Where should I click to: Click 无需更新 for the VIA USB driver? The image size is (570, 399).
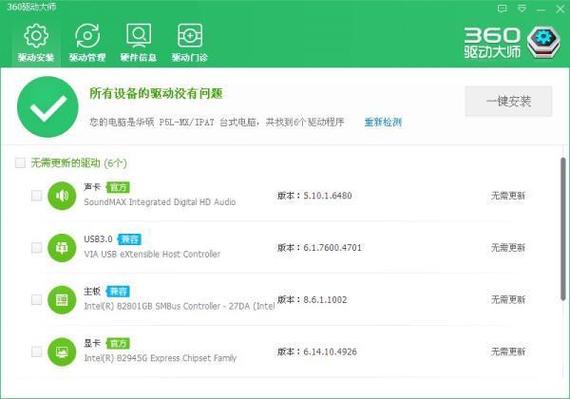click(508, 248)
